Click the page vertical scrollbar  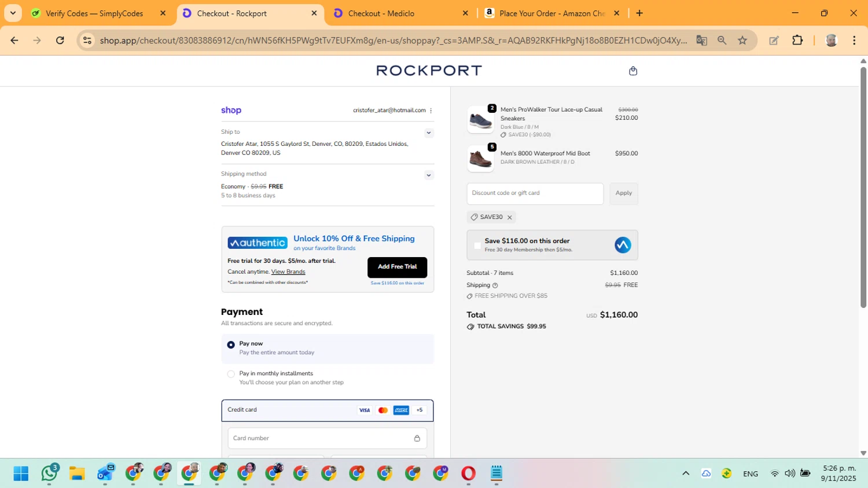863,187
